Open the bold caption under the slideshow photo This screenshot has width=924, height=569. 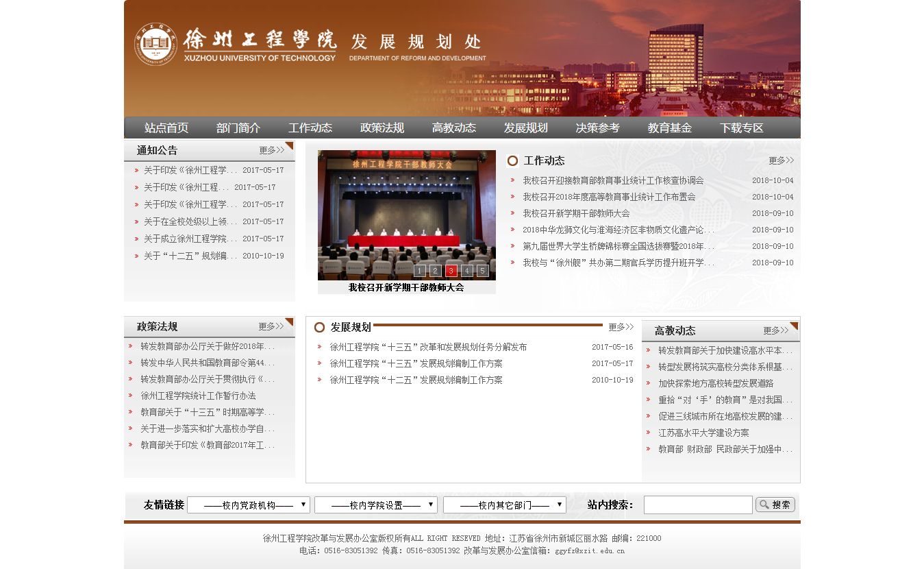[x=406, y=288]
